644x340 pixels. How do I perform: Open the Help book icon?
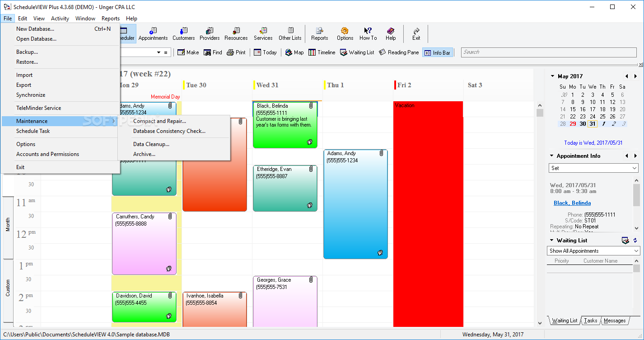click(391, 34)
